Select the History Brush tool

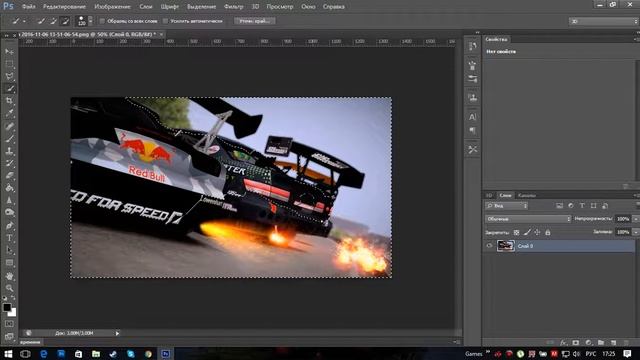pyautogui.click(x=9, y=163)
